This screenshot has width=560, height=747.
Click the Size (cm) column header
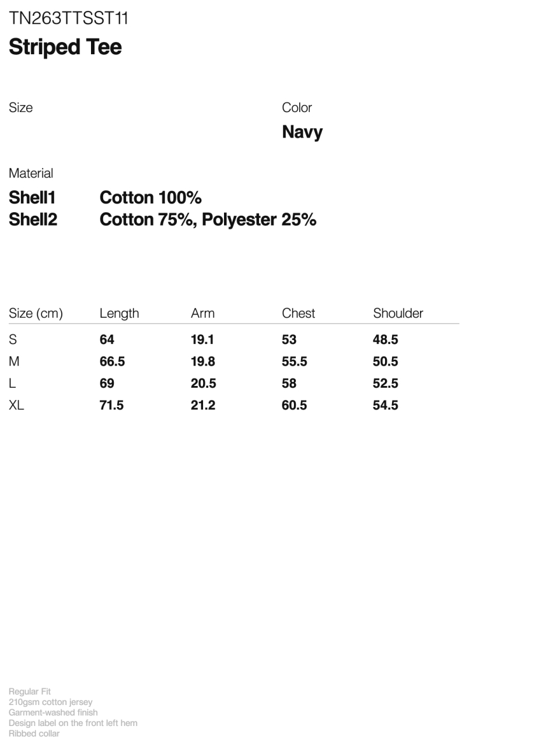(36, 314)
